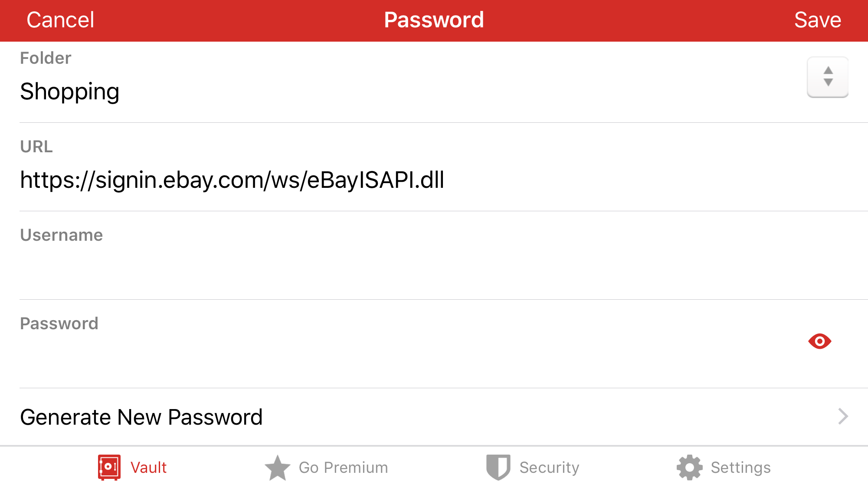Open the Folder picker stepper arrows
Screen dimensions: 868x488
click(828, 77)
